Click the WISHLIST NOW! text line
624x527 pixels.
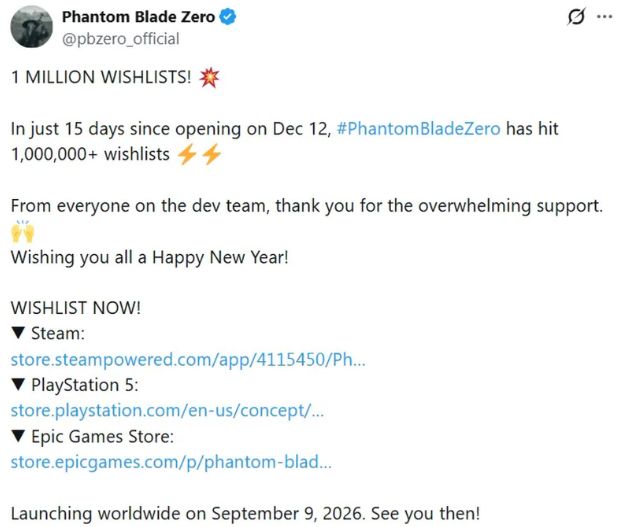76,308
